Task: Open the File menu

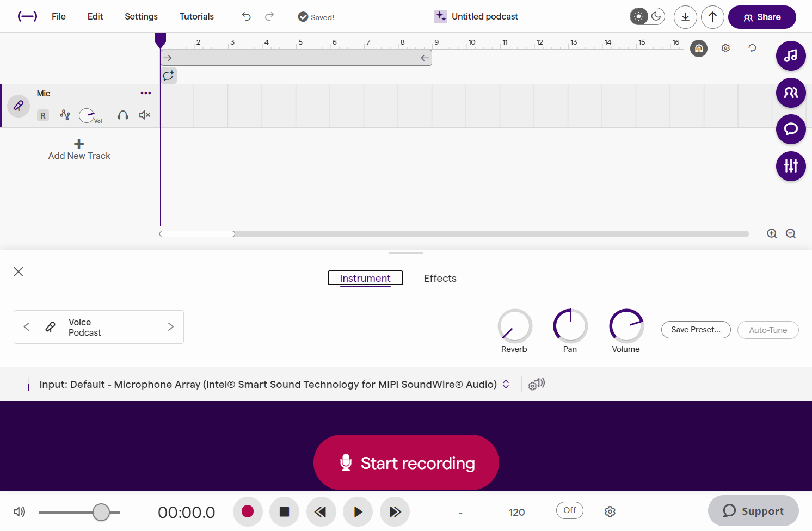Action: [59, 16]
